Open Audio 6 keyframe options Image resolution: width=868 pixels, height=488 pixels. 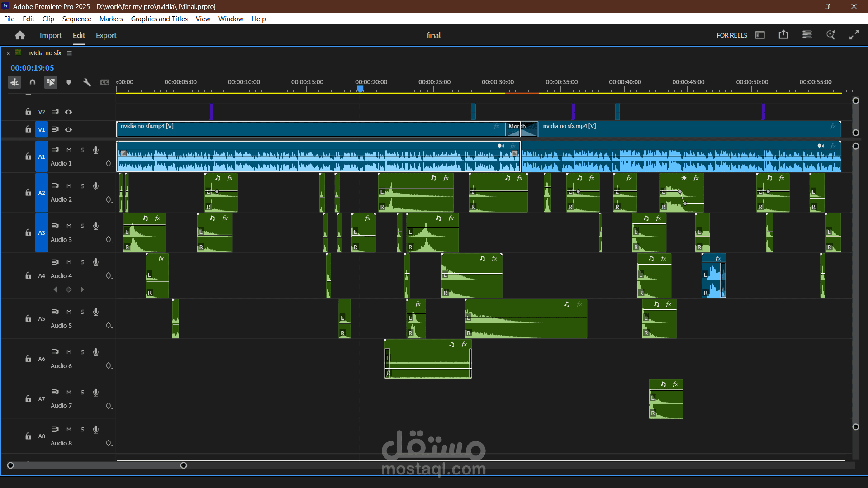click(109, 366)
